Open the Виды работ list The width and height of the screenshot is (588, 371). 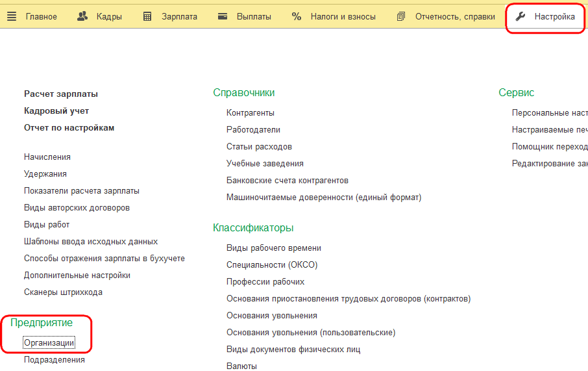click(47, 225)
